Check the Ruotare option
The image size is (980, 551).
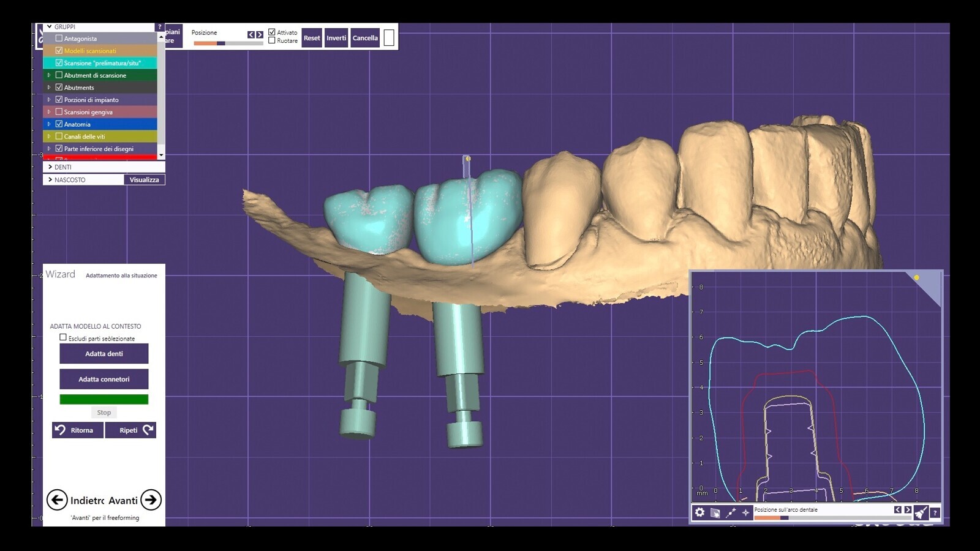point(272,41)
